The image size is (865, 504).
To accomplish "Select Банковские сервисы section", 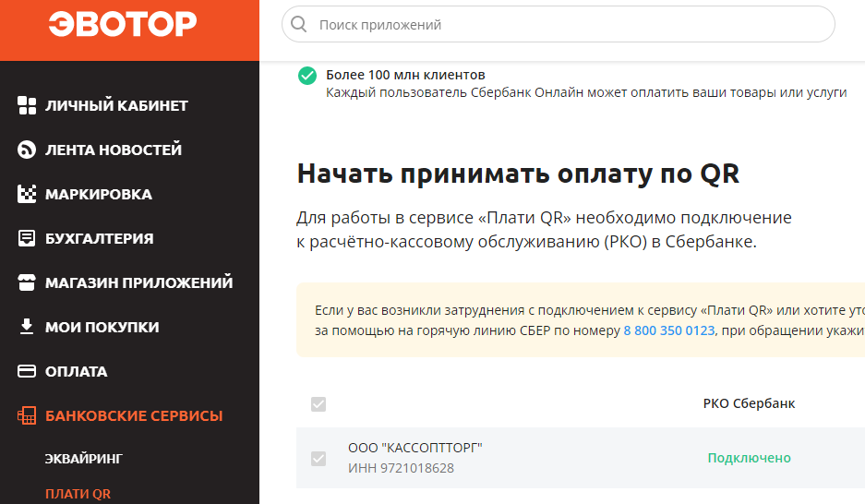I will pos(134,415).
